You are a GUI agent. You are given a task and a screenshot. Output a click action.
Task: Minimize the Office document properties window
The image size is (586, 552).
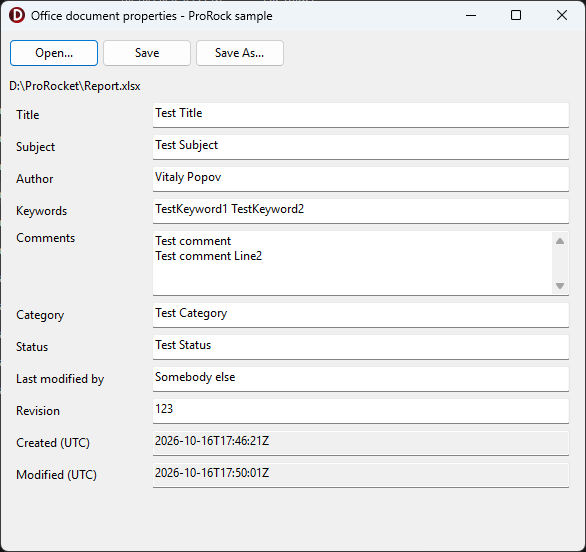coord(471,16)
